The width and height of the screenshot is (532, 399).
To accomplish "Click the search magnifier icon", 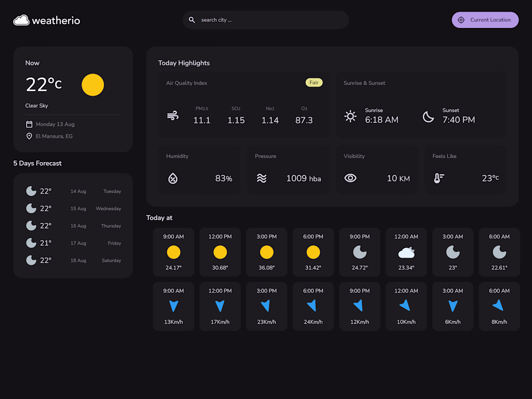I will click(192, 20).
